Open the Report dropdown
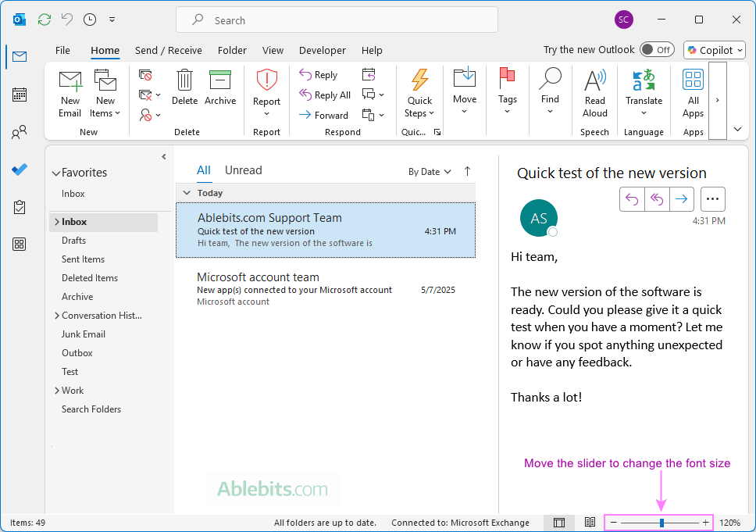 click(266, 93)
